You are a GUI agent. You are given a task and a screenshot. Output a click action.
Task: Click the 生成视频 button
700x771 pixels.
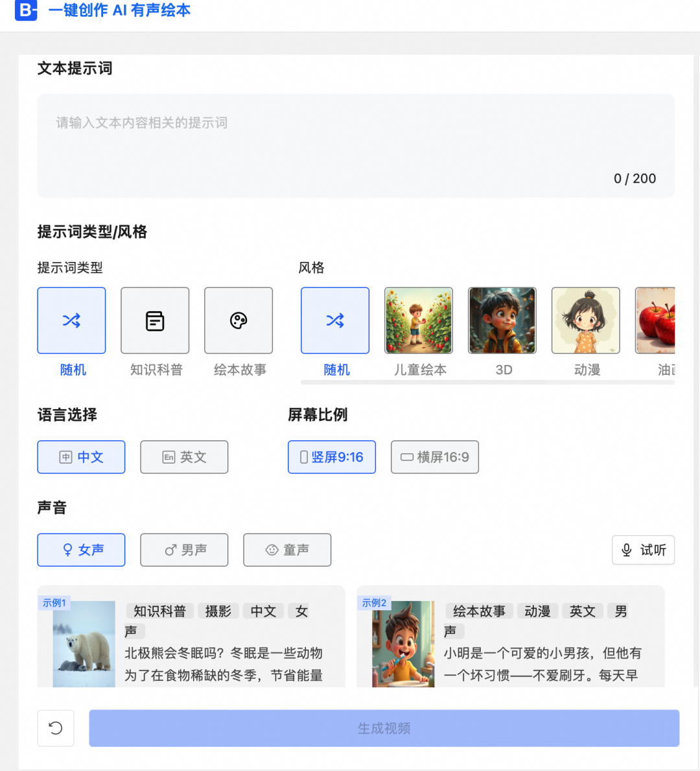[384, 728]
